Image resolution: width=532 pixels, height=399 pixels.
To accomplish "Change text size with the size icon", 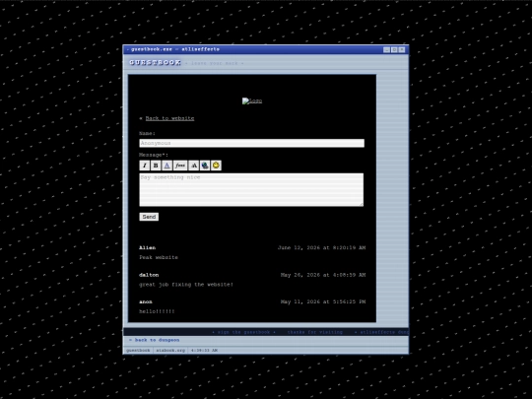I will click(194, 166).
